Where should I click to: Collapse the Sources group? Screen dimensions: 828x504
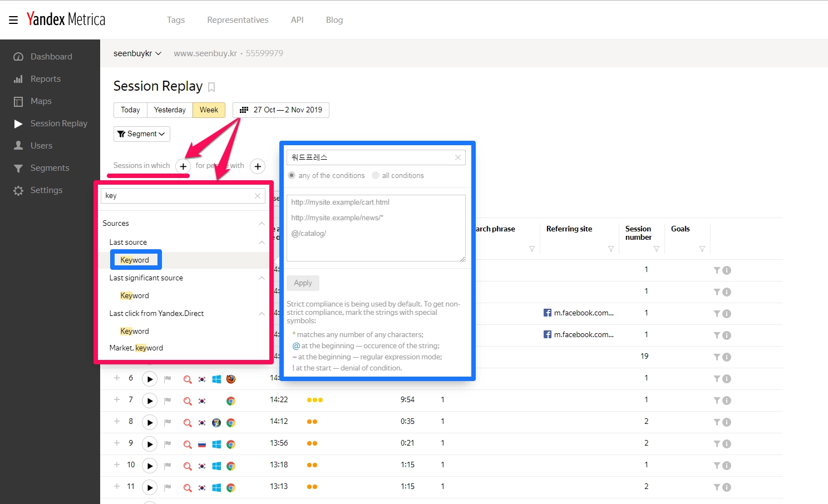tap(262, 224)
